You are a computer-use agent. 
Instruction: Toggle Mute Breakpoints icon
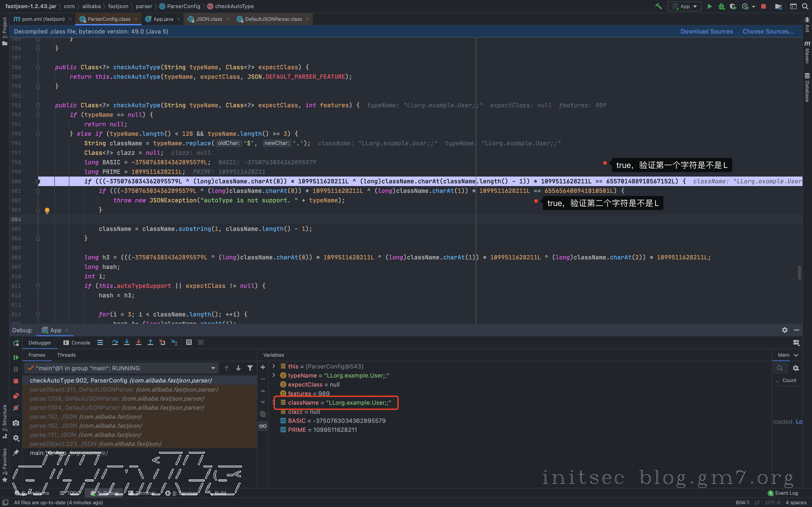16,408
